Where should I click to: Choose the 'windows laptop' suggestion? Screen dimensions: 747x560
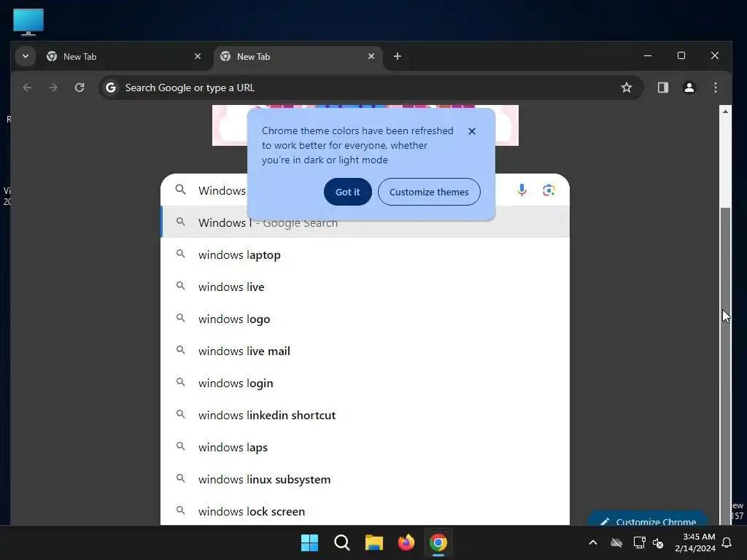365,254
